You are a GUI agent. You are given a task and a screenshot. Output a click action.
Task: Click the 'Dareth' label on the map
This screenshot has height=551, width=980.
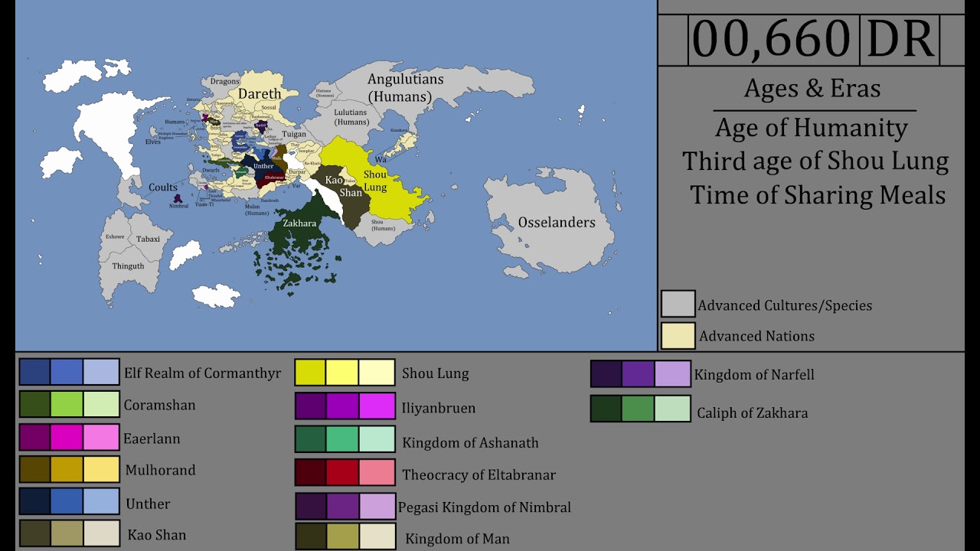click(260, 93)
